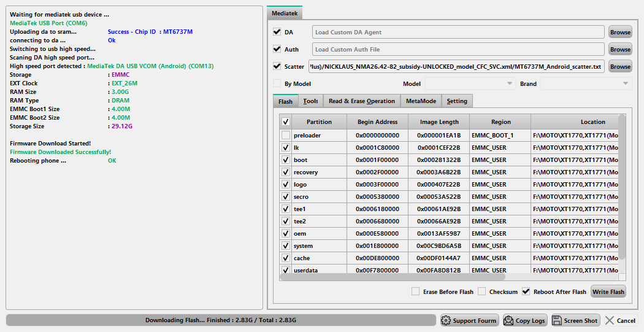
Task: Uncheck the cache partition checkbox
Action: (286, 258)
